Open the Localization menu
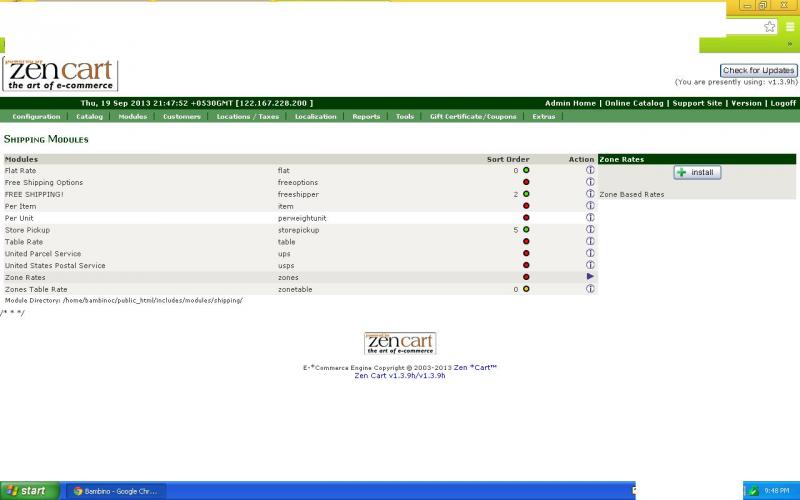The width and height of the screenshot is (800, 500). (316, 116)
